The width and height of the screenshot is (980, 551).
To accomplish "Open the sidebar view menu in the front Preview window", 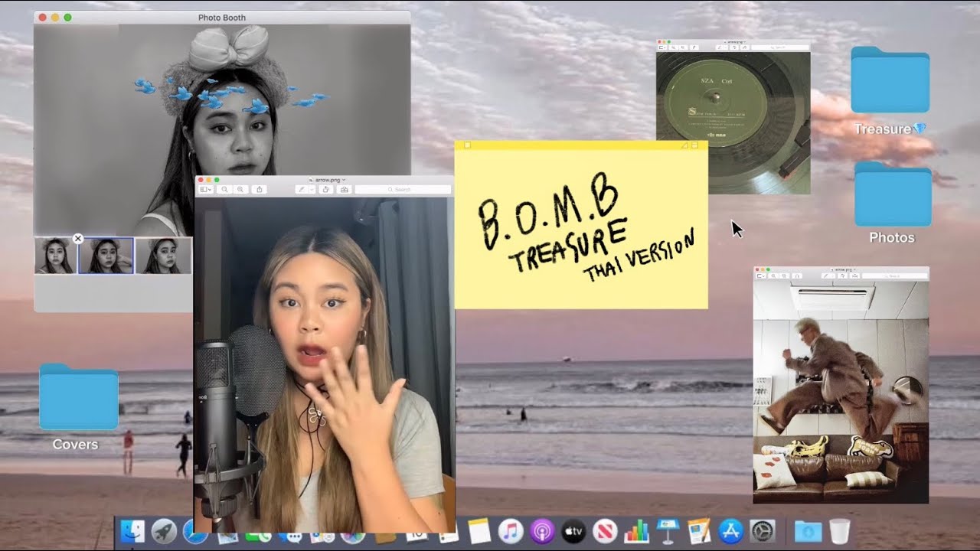I will [206, 189].
